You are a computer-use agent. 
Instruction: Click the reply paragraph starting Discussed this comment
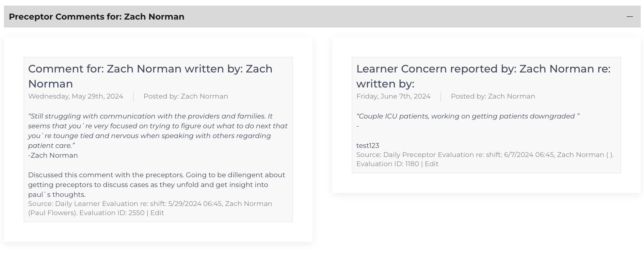click(157, 185)
